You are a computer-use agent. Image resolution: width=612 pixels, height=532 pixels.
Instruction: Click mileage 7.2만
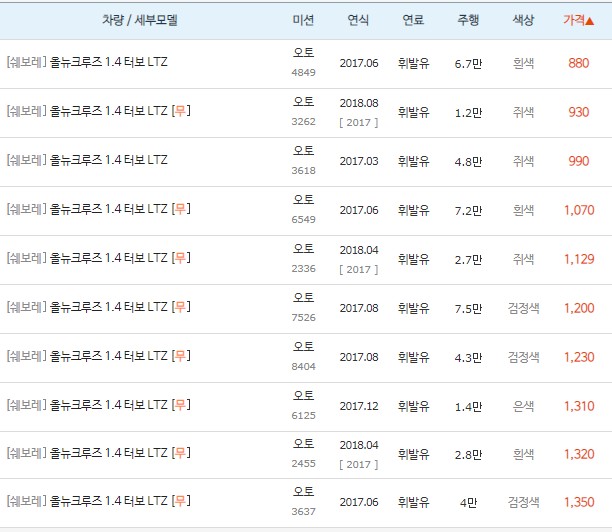(468, 211)
